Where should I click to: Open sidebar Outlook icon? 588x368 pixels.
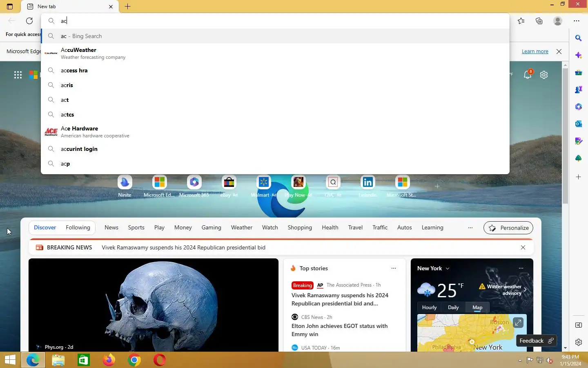(x=578, y=124)
